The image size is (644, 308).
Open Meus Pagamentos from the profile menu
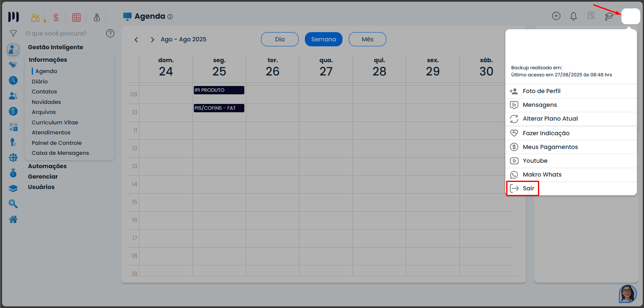[571, 147]
